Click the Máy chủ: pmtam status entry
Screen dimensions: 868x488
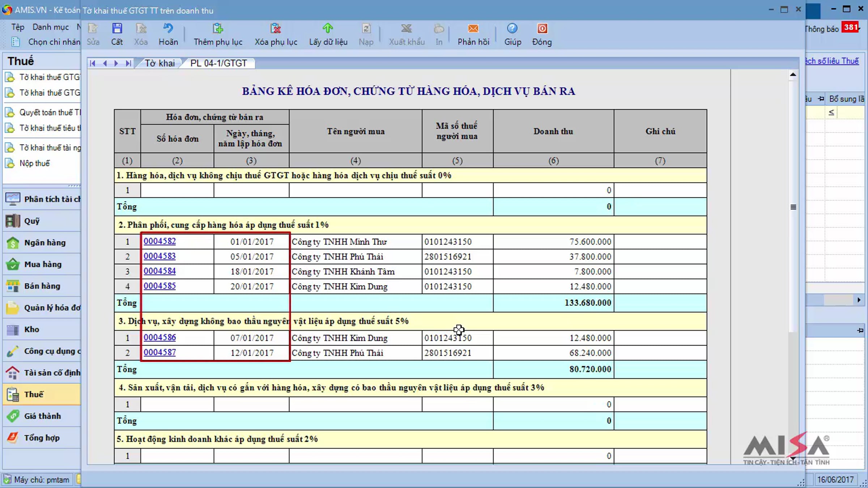pos(38,480)
